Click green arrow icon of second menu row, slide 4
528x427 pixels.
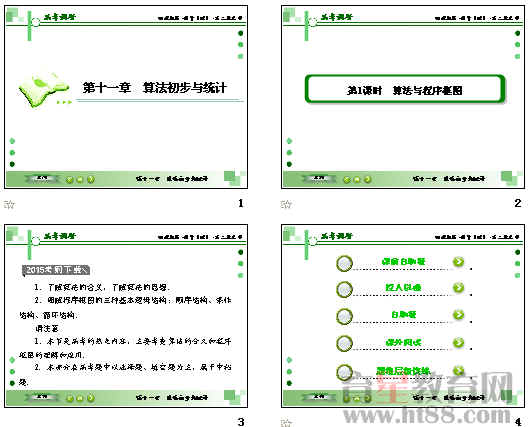coord(458,288)
